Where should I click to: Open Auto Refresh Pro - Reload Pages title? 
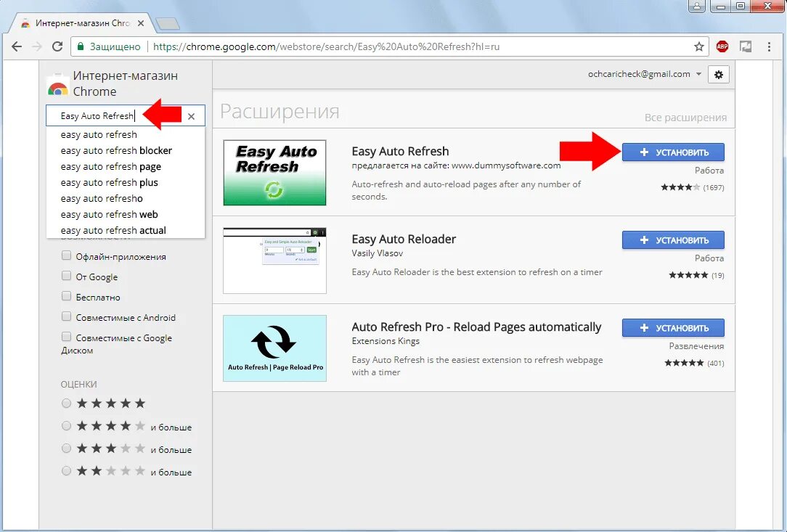coord(477,327)
